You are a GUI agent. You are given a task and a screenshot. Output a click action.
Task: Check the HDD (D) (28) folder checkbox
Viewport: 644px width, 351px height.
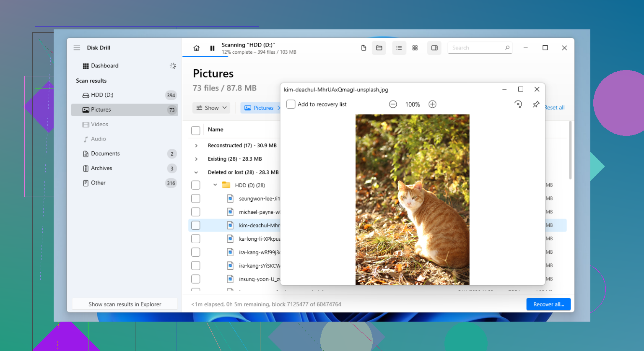tap(196, 185)
